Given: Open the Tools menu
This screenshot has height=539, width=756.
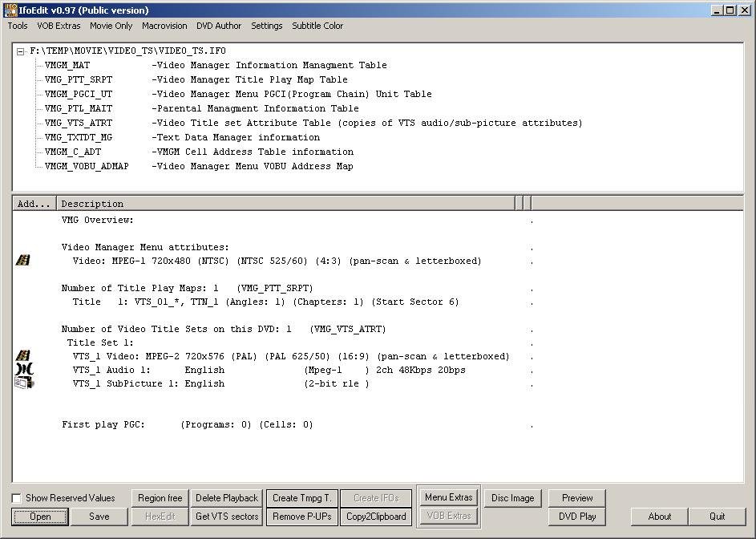Looking at the screenshot, I should [18, 26].
